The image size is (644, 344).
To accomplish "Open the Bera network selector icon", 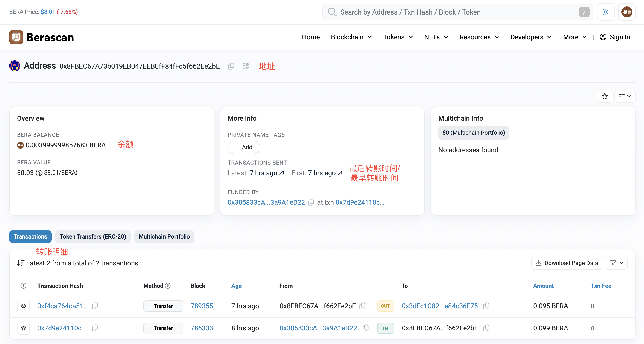I will tap(627, 12).
